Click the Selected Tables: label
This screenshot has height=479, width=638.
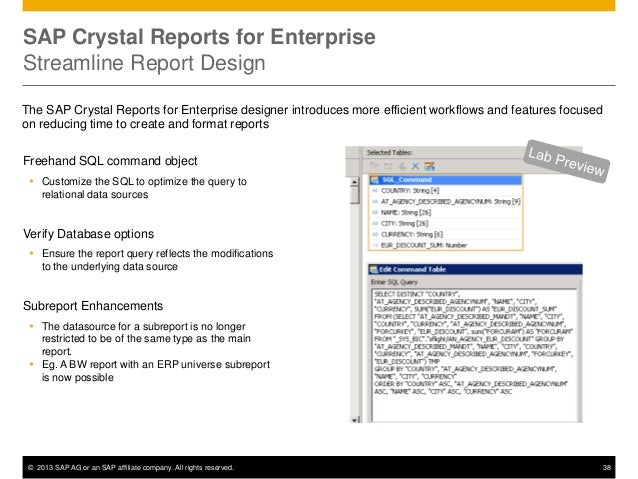click(389, 153)
